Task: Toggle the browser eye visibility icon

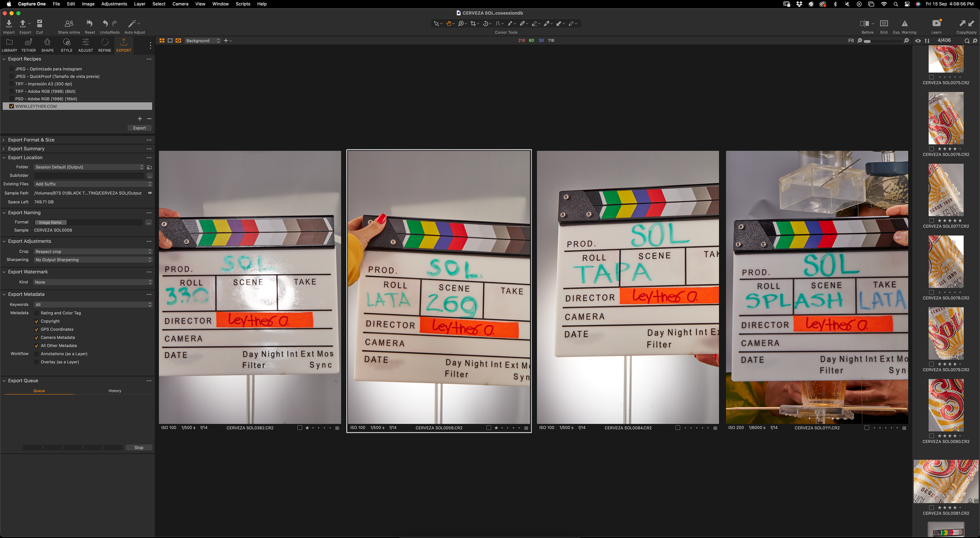Action: tap(918, 41)
